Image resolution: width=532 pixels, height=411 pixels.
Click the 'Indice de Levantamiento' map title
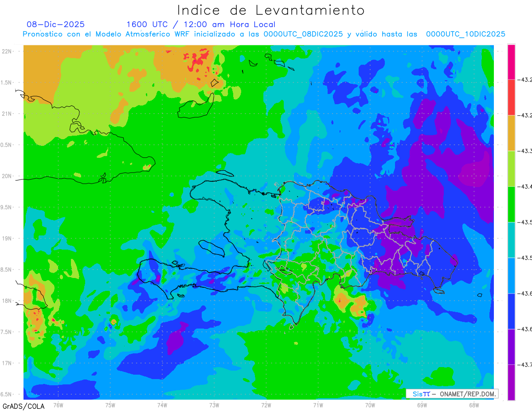coord(271,10)
